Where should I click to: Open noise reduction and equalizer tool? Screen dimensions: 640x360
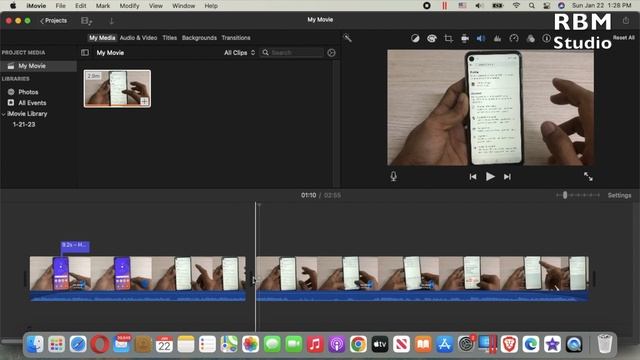[x=497, y=38]
